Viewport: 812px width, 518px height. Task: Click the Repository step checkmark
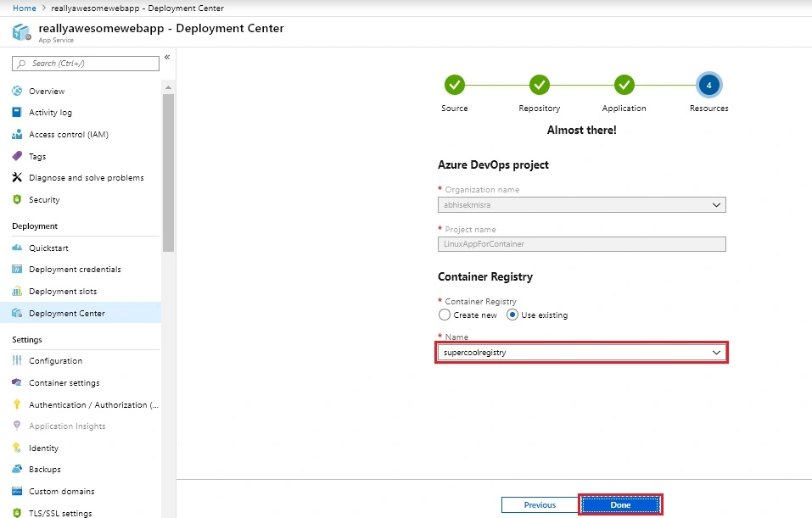[x=539, y=85]
